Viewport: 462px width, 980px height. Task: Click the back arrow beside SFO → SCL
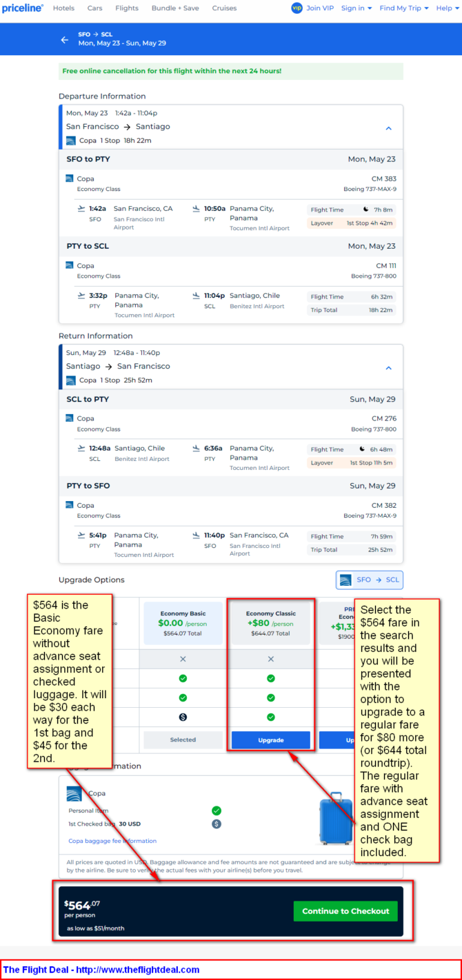pyautogui.click(x=65, y=40)
